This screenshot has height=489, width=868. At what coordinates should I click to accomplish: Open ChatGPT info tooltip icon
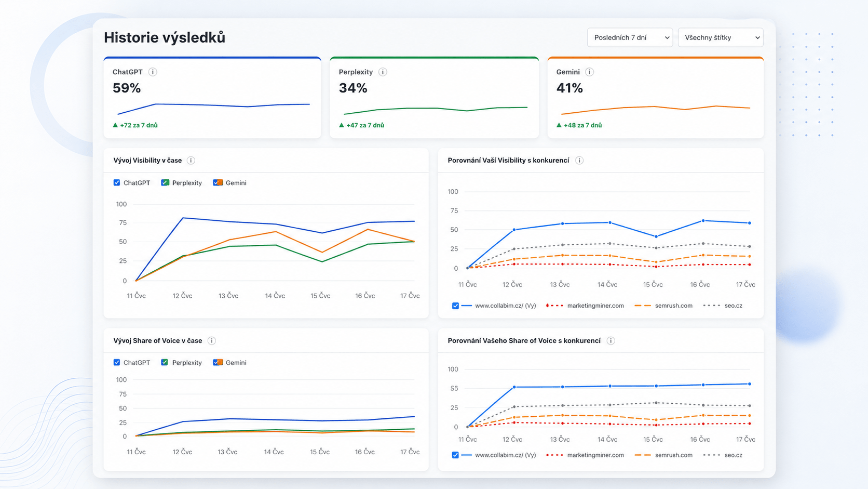(153, 72)
